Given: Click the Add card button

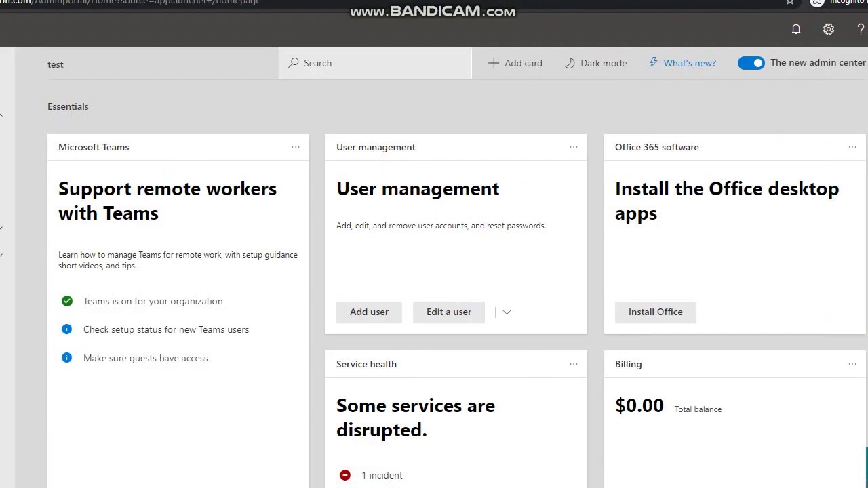Looking at the screenshot, I should tap(515, 63).
